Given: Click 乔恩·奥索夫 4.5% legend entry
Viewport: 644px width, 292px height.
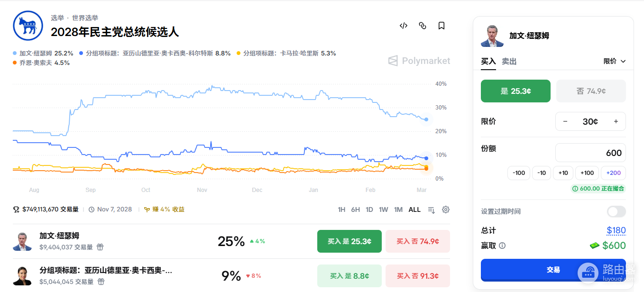Looking at the screenshot, I should (41, 63).
